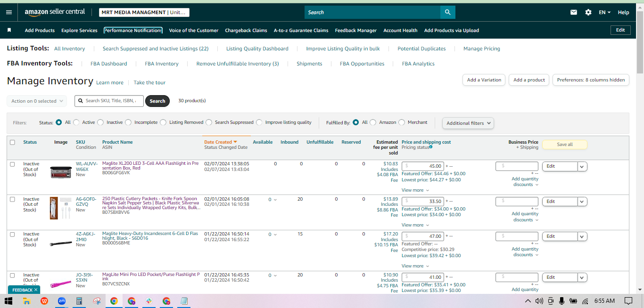Open the hamburger navigation menu
The height and width of the screenshot is (308, 644).
[x=9, y=12]
